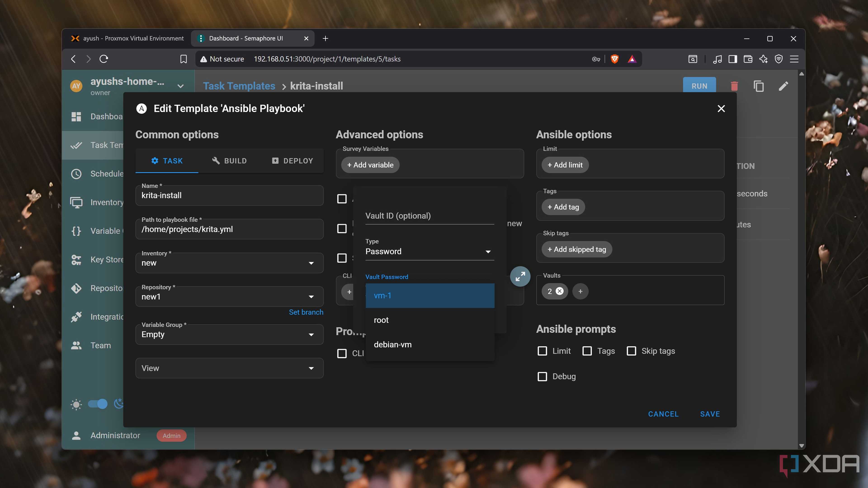Click the Vault ID optional field
Image resolution: width=868 pixels, height=488 pixels.
pyautogui.click(x=430, y=216)
